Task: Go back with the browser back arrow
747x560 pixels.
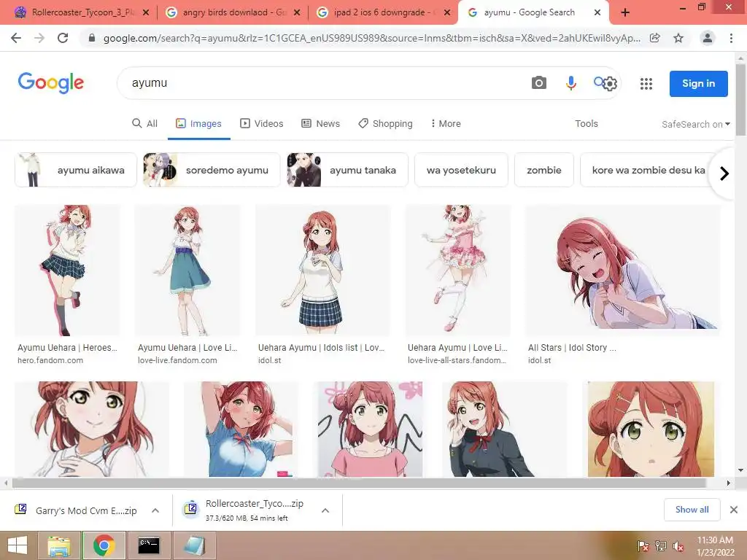Action: tap(16, 38)
